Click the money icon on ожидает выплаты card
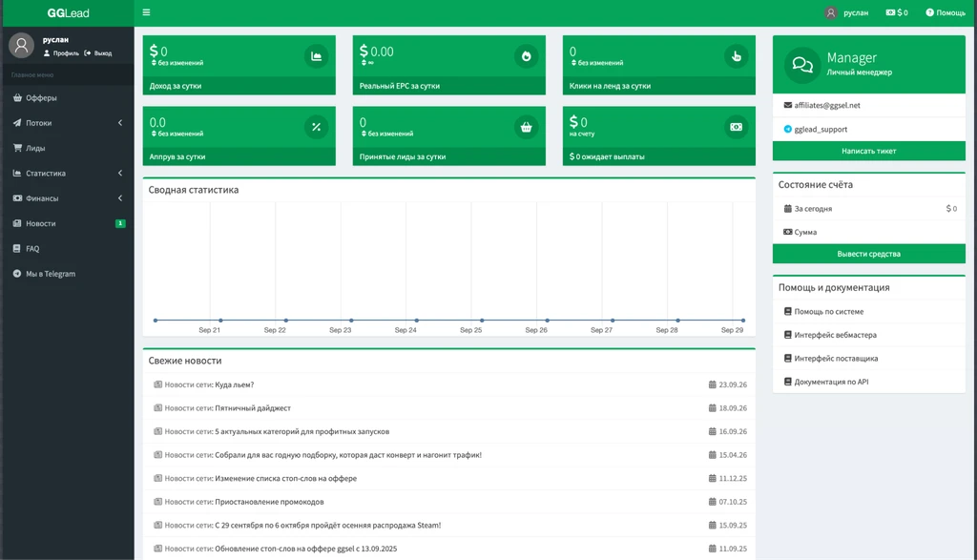The height and width of the screenshot is (560, 977). (x=737, y=127)
